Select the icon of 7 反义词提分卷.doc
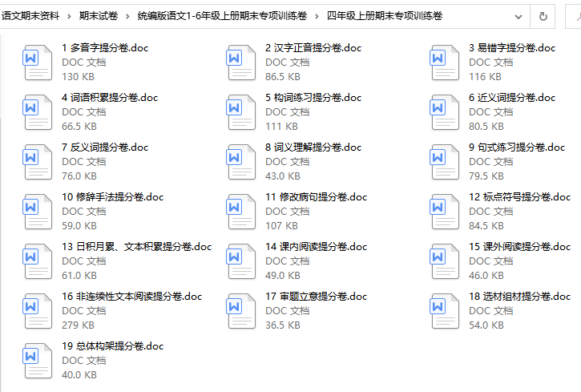 (38, 162)
